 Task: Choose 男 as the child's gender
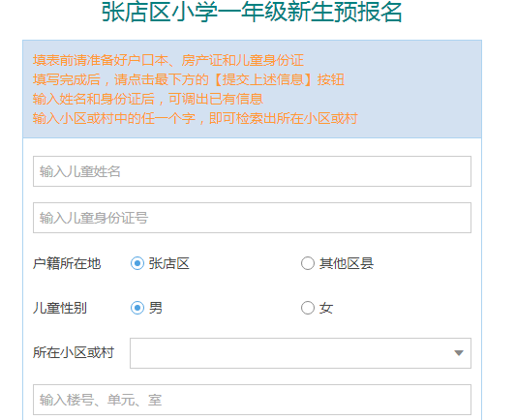pyautogui.click(x=137, y=308)
